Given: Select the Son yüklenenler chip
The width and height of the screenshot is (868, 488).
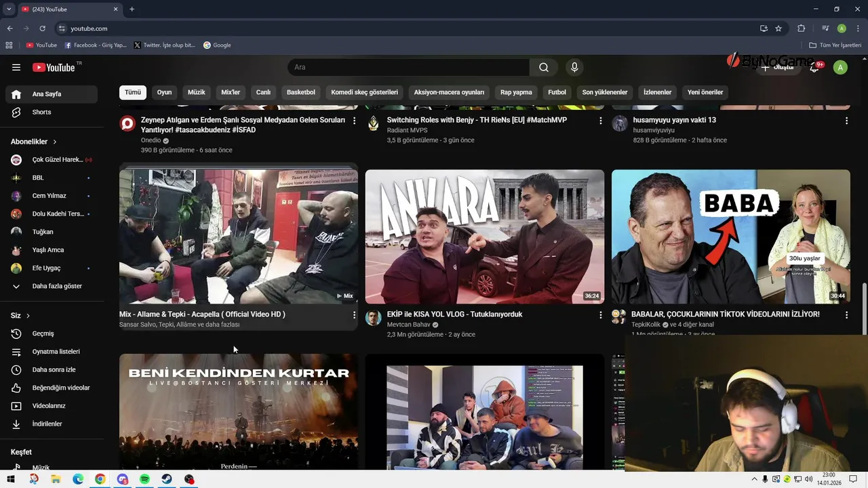Looking at the screenshot, I should 605,92.
